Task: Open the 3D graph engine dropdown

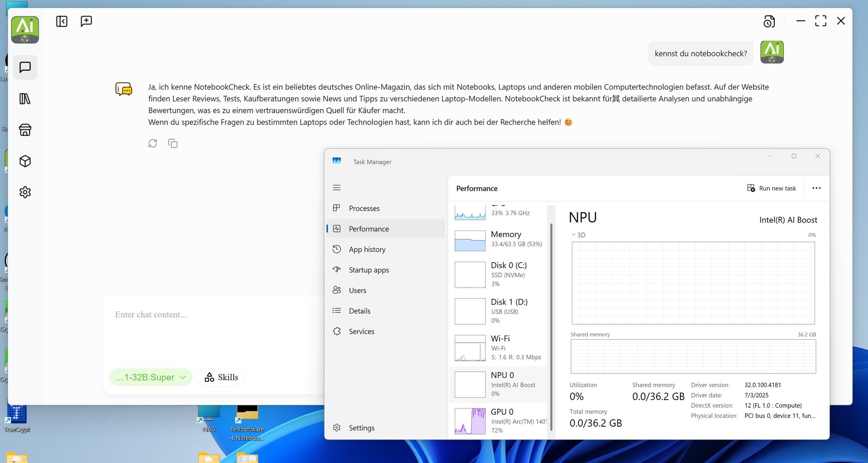Action: (578, 235)
